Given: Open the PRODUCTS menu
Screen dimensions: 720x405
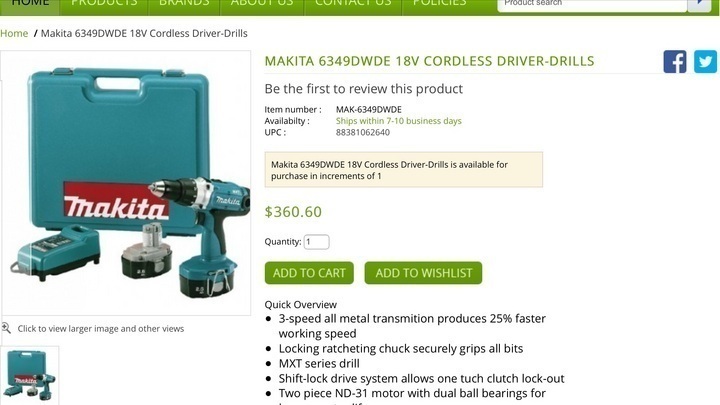Looking at the screenshot, I should (104, 5).
